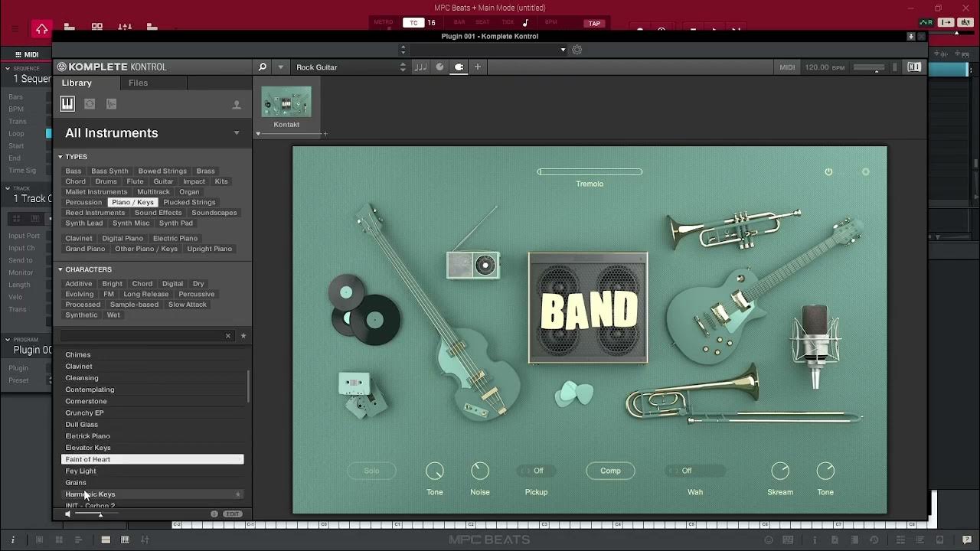Collapse the SEQUENCE section in MPC
The height and width of the screenshot is (551, 980).
(x=7, y=69)
